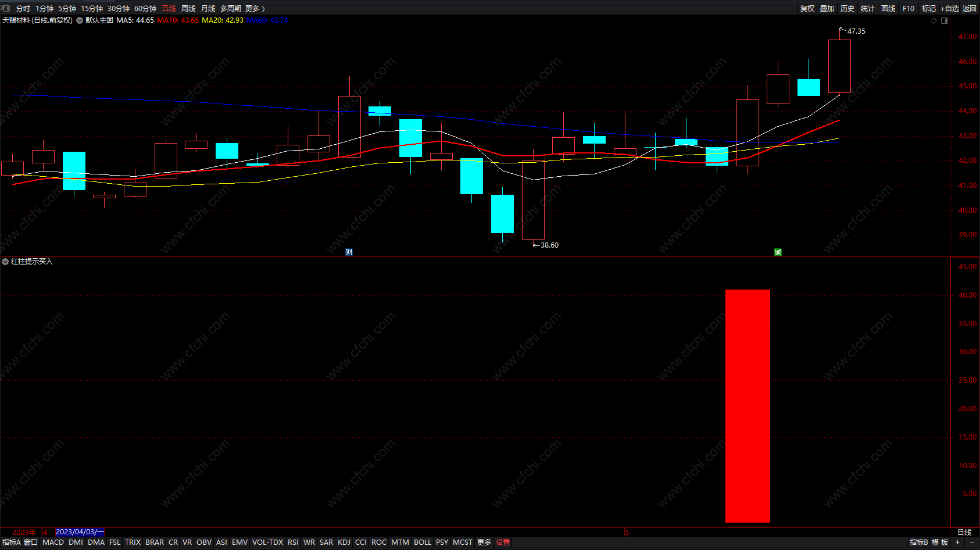This screenshot has height=550, width=980.
Task: Select the SAR indicator tab
Action: 326,542
